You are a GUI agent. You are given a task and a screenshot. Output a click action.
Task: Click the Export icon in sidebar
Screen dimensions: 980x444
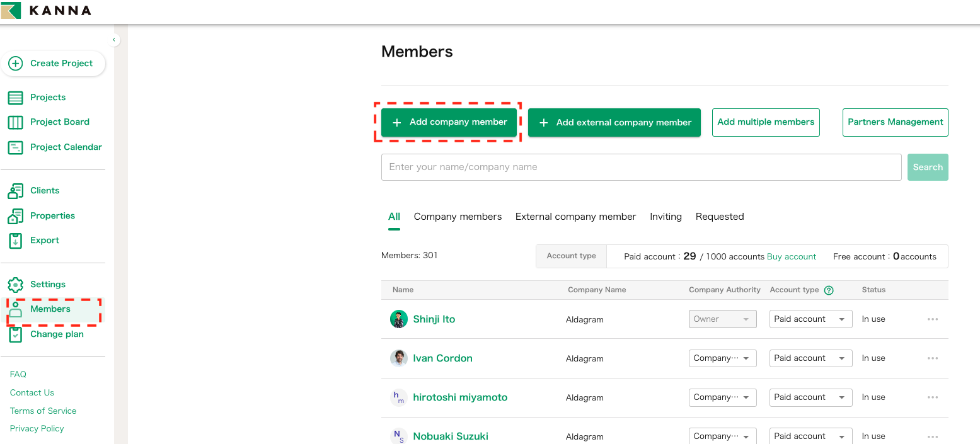pos(15,241)
